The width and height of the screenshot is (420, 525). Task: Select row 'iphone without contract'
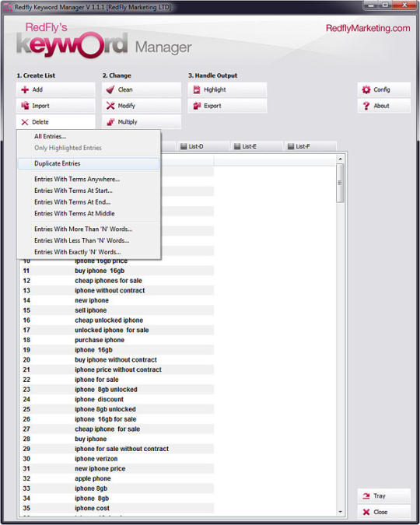tap(117, 290)
